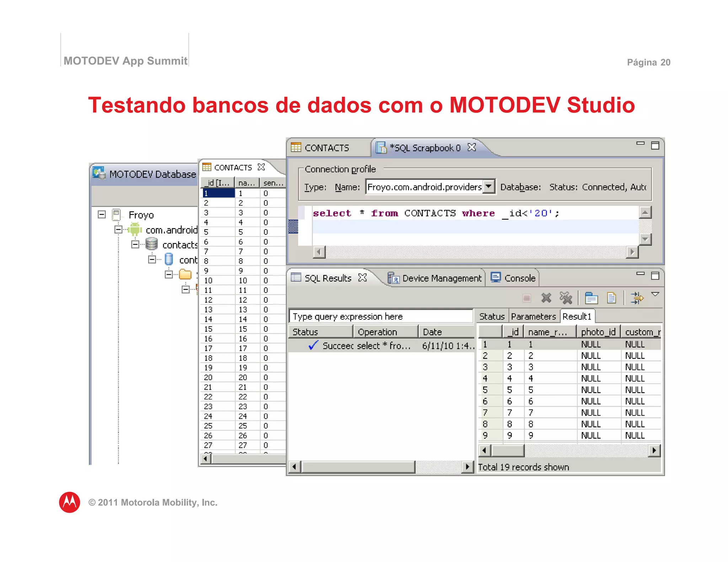Click the yellow folder icon in the tree
This screenshot has height=562, width=728.
[185, 274]
